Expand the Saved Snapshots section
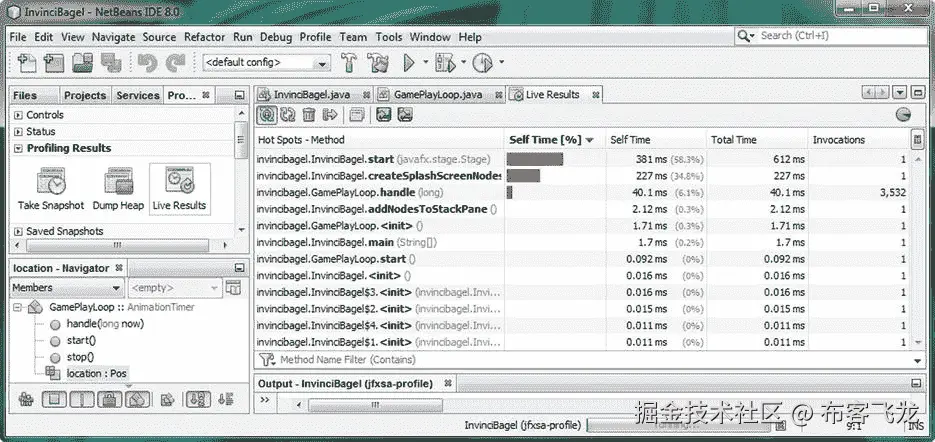 tap(19, 231)
